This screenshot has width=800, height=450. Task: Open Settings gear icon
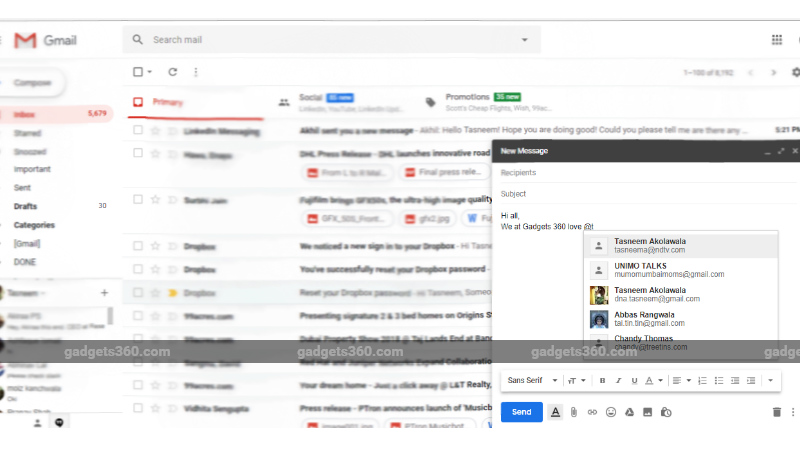tap(795, 72)
